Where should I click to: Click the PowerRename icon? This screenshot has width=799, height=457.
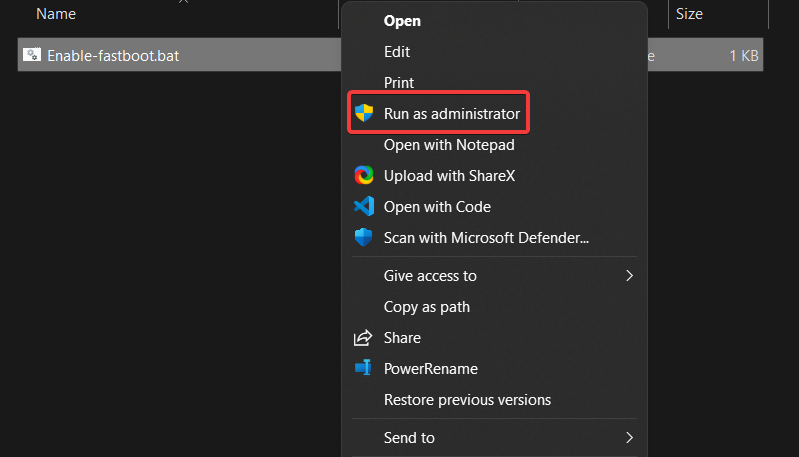[x=364, y=369]
